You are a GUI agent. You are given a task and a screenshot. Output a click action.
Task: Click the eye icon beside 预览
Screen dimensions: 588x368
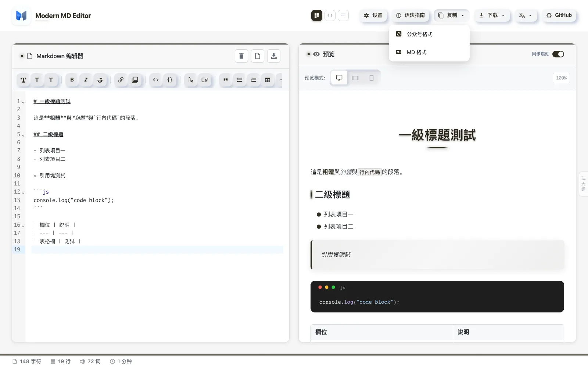pyautogui.click(x=316, y=54)
